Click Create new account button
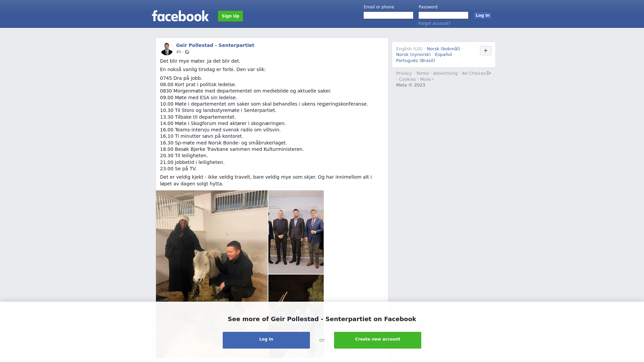Image resolution: width=644 pixels, height=362 pixels. click(378, 340)
